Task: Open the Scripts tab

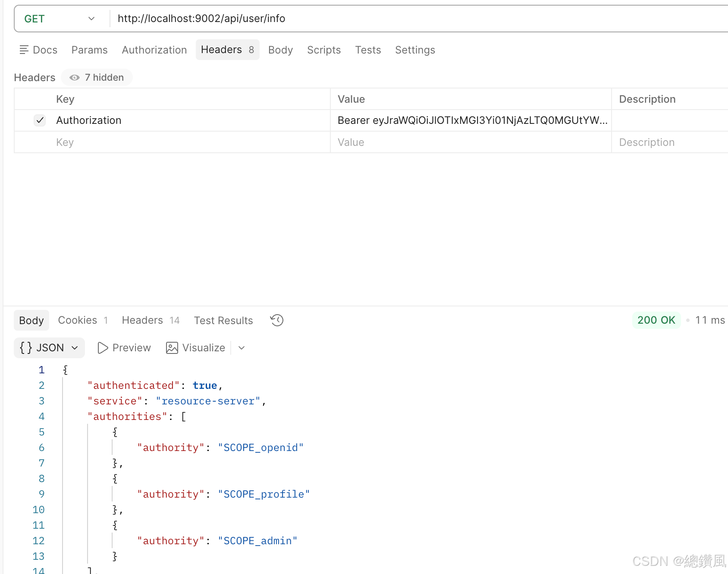Action: [324, 50]
